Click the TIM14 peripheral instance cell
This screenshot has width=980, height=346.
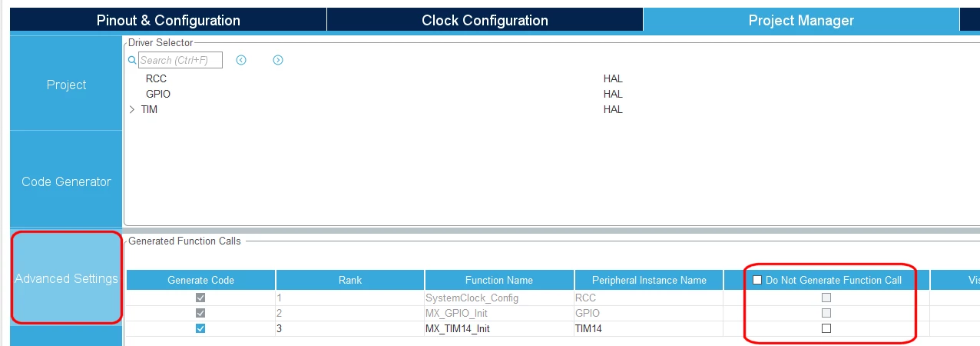click(x=649, y=328)
